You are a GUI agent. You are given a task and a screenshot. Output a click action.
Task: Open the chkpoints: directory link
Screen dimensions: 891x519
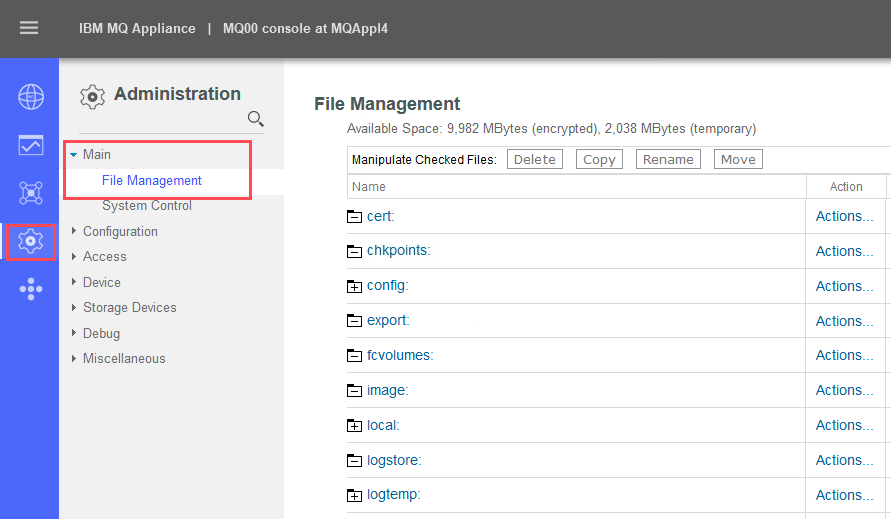pos(399,250)
